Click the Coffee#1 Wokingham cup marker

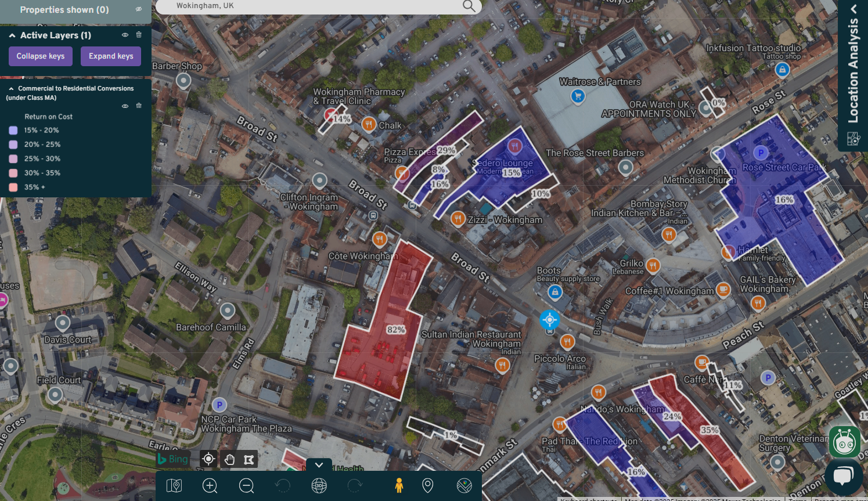[x=723, y=289]
